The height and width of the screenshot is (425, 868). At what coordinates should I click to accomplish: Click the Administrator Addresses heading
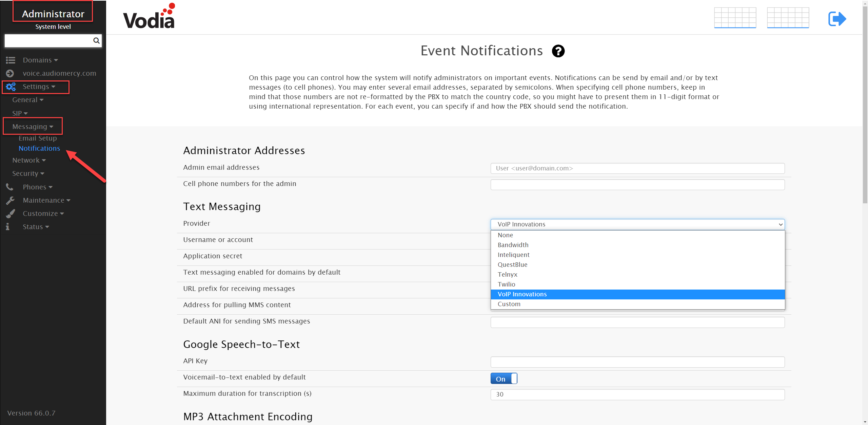244,150
